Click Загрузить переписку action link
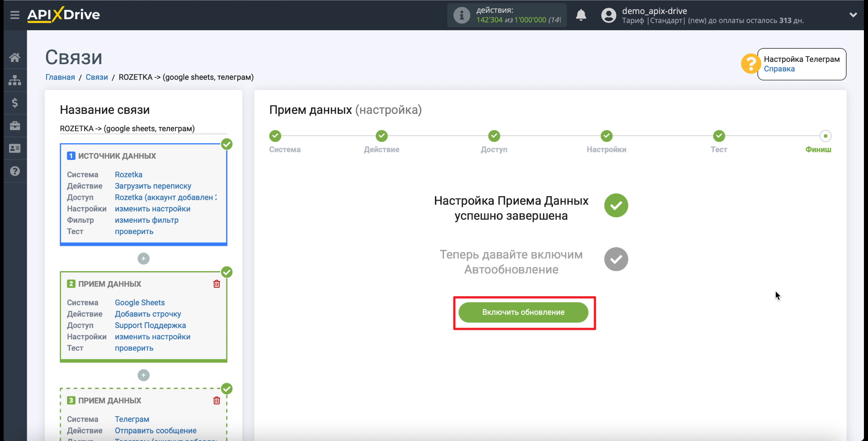The height and width of the screenshot is (441, 868). (153, 186)
